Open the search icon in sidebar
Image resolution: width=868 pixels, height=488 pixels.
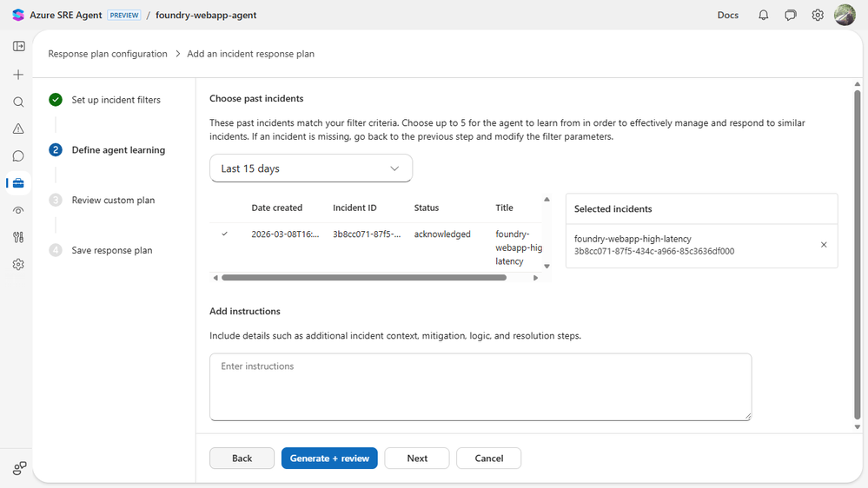(18, 102)
